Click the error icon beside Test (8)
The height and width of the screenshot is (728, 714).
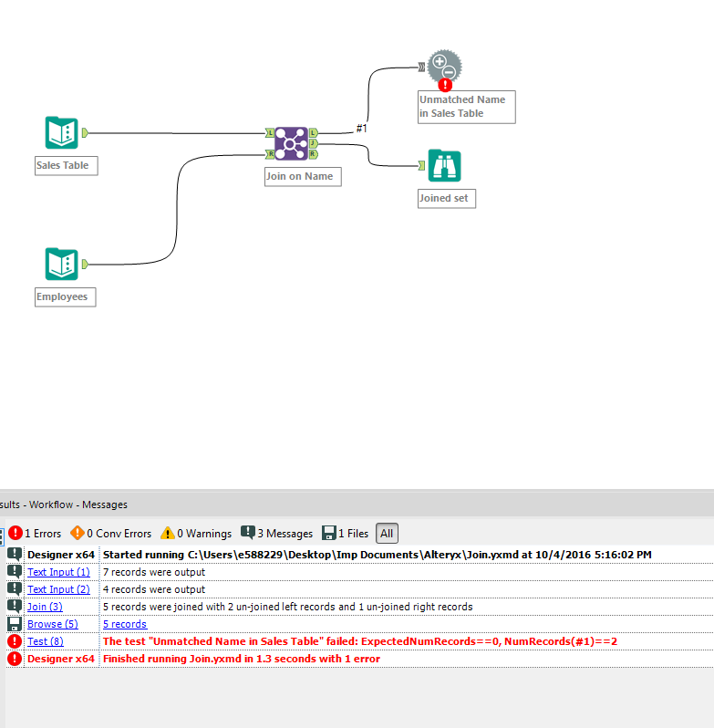click(15, 641)
